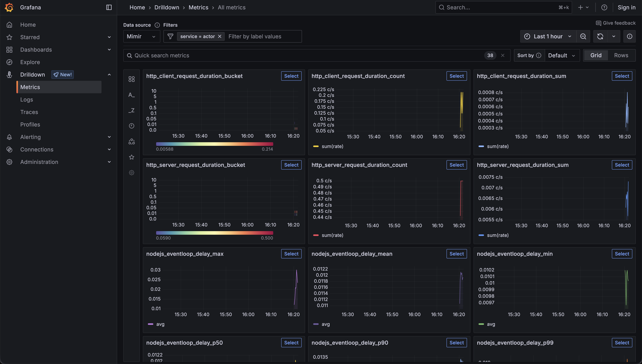This screenshot has height=364, width=642.
Task: Click Select on http_server_request_duration_bucket
Action: pyautogui.click(x=291, y=165)
